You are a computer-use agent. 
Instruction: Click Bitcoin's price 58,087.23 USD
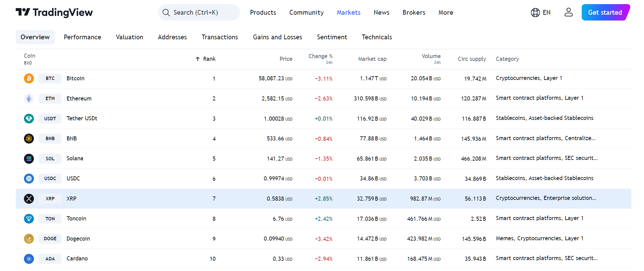click(275, 79)
